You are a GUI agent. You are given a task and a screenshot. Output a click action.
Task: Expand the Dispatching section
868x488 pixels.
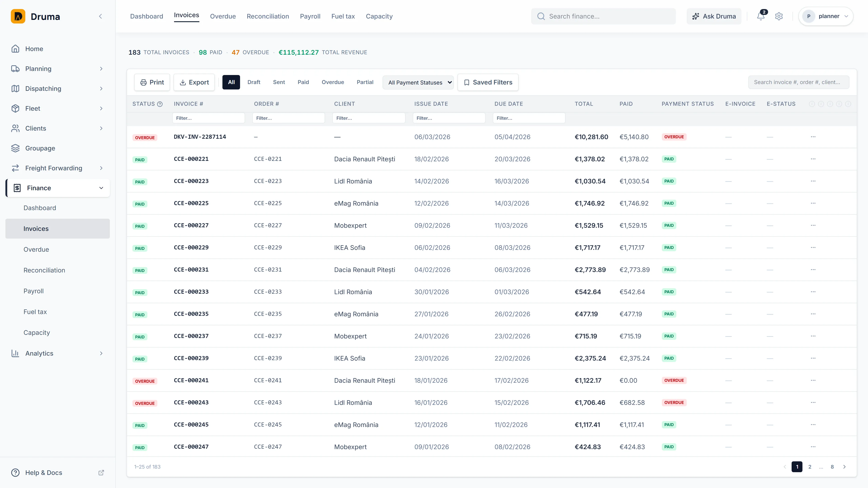point(101,89)
